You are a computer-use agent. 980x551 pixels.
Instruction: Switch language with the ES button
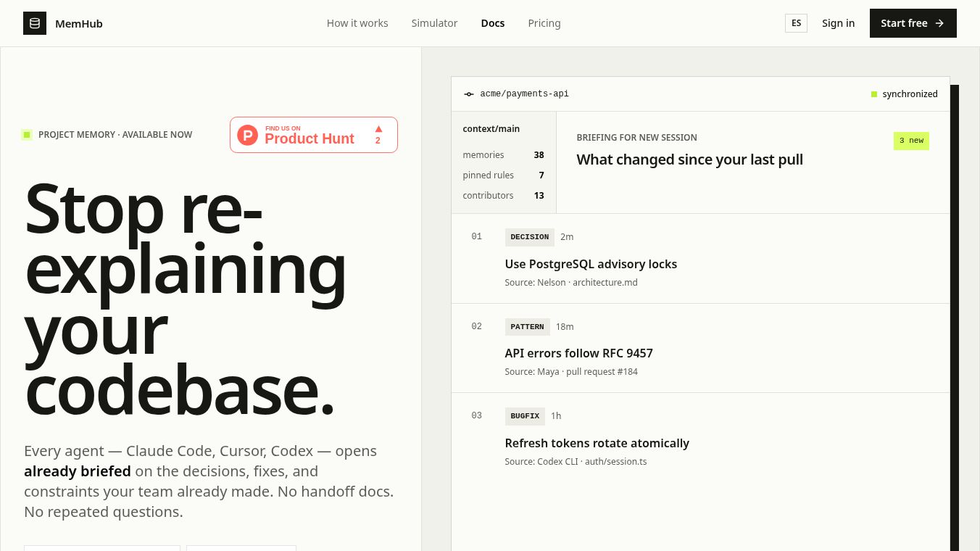click(x=796, y=23)
